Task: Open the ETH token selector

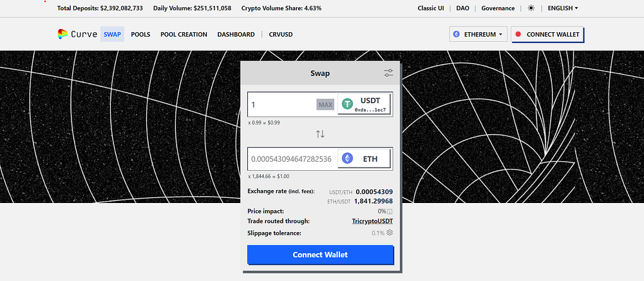Action: pos(364,159)
